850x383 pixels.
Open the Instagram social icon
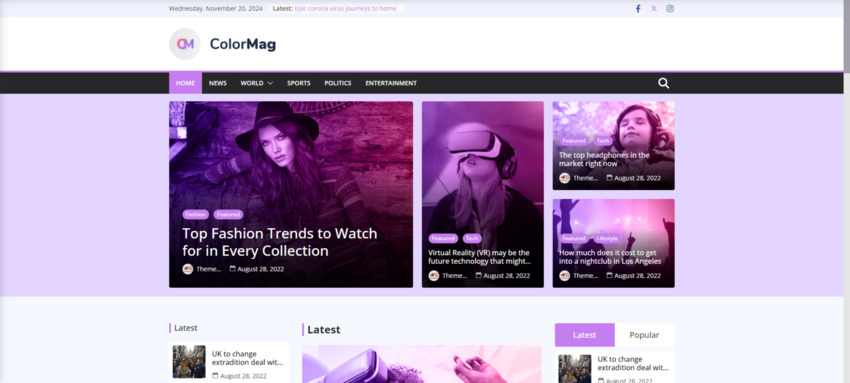pos(670,9)
